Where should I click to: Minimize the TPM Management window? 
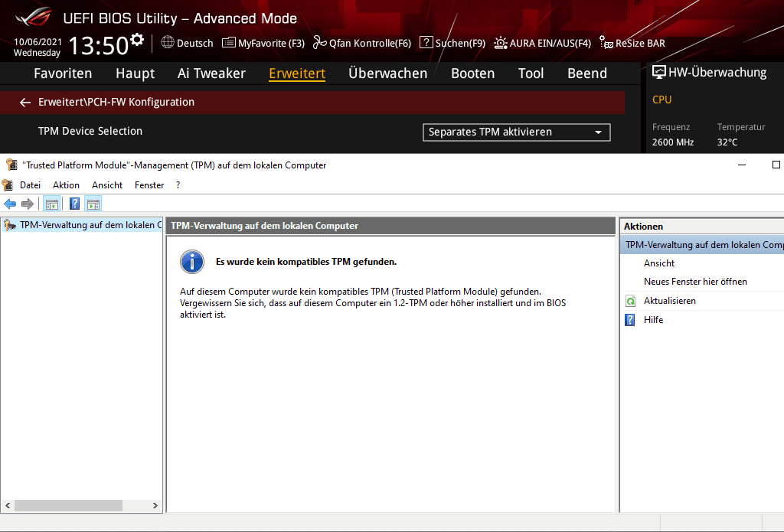point(742,165)
